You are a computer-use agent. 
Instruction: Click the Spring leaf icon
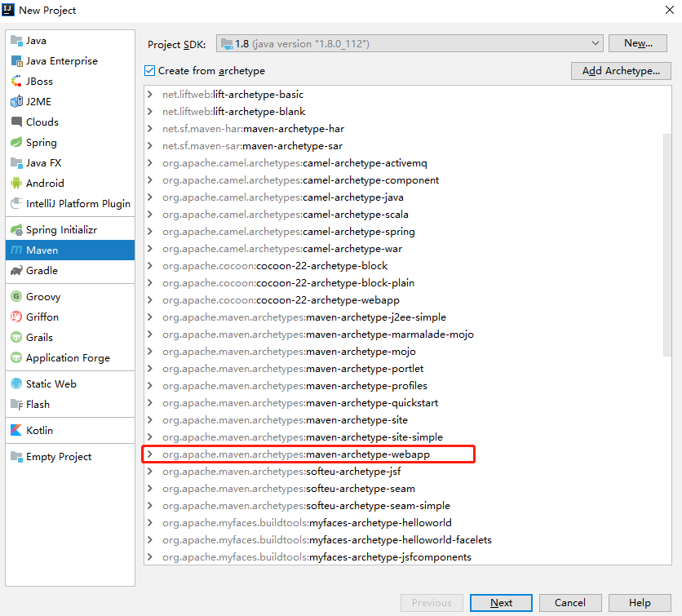pyautogui.click(x=16, y=142)
